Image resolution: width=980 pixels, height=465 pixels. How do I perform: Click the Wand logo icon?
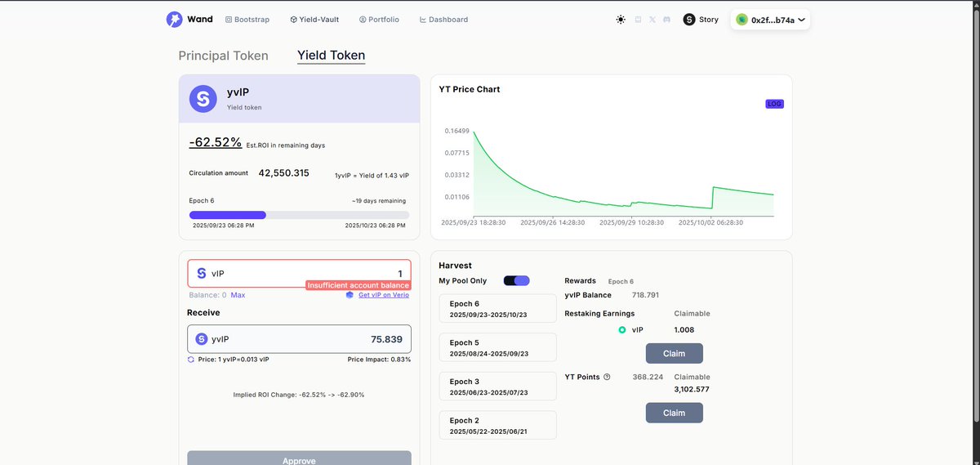[175, 19]
